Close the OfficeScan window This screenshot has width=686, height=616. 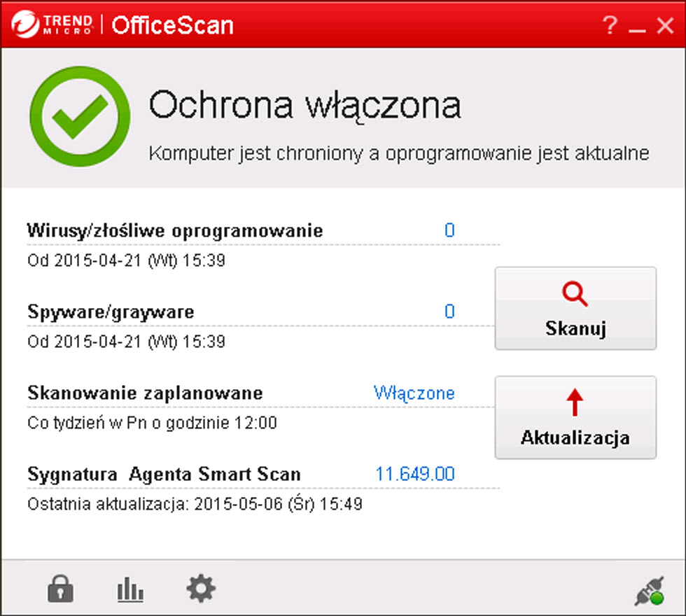pyautogui.click(x=664, y=25)
